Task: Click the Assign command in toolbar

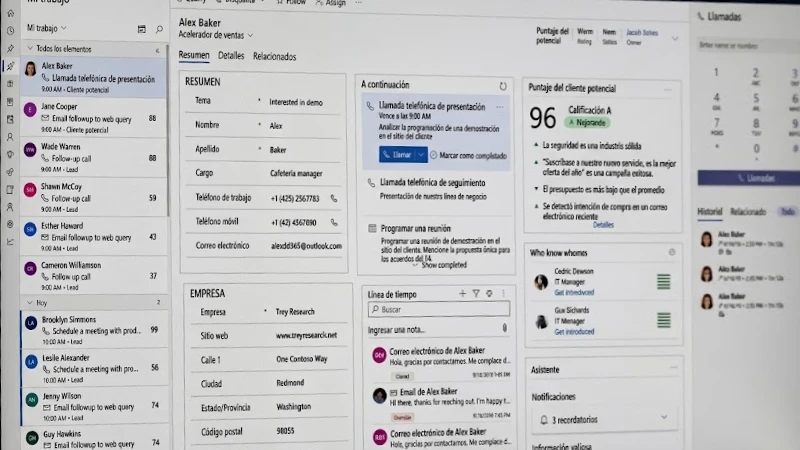Action: click(331, 3)
